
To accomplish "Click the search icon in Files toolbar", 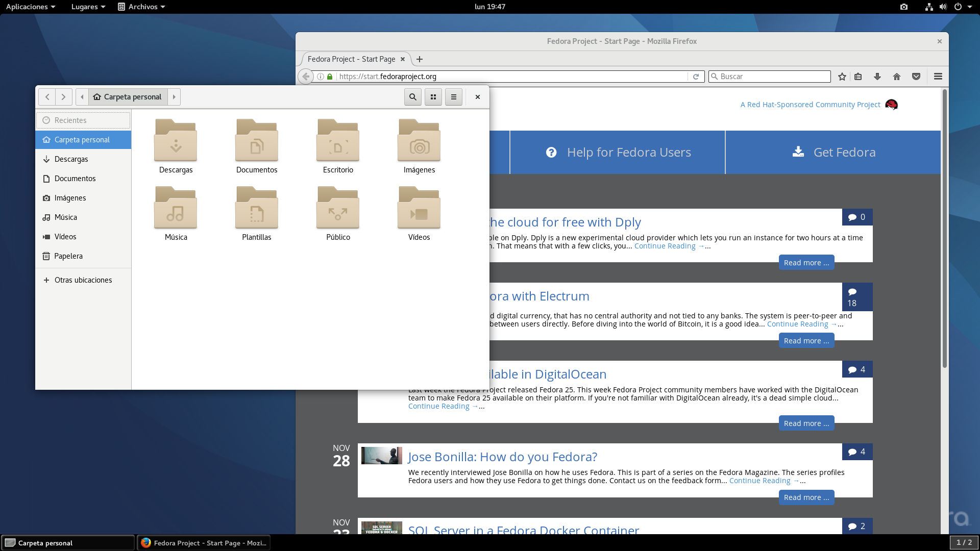I will click(x=412, y=97).
